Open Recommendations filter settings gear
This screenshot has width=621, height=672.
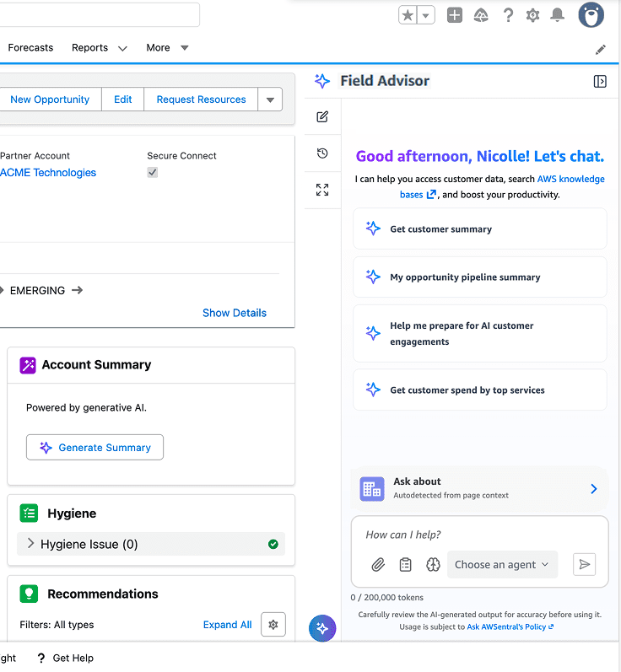[x=273, y=625]
